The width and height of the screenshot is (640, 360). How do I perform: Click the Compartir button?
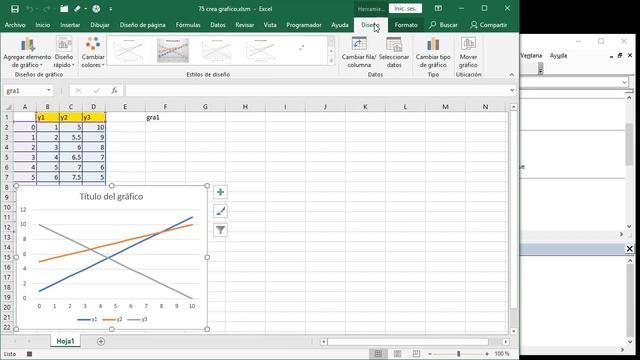tap(489, 25)
